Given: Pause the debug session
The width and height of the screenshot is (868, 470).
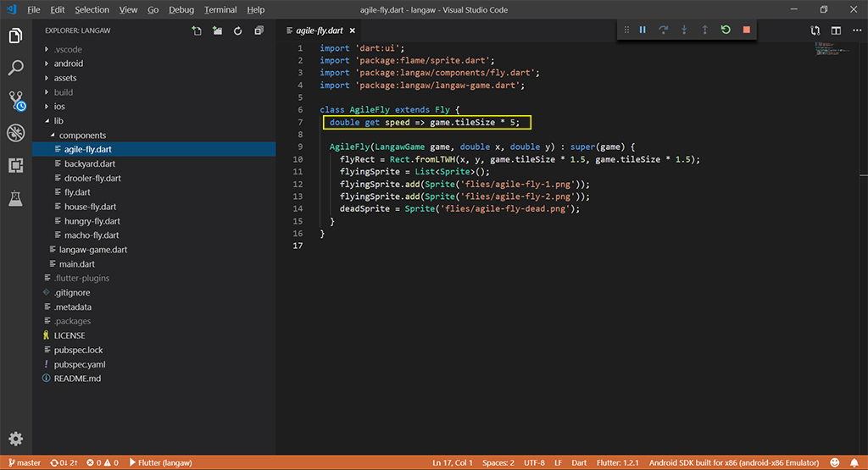Looking at the screenshot, I should pyautogui.click(x=643, y=30).
